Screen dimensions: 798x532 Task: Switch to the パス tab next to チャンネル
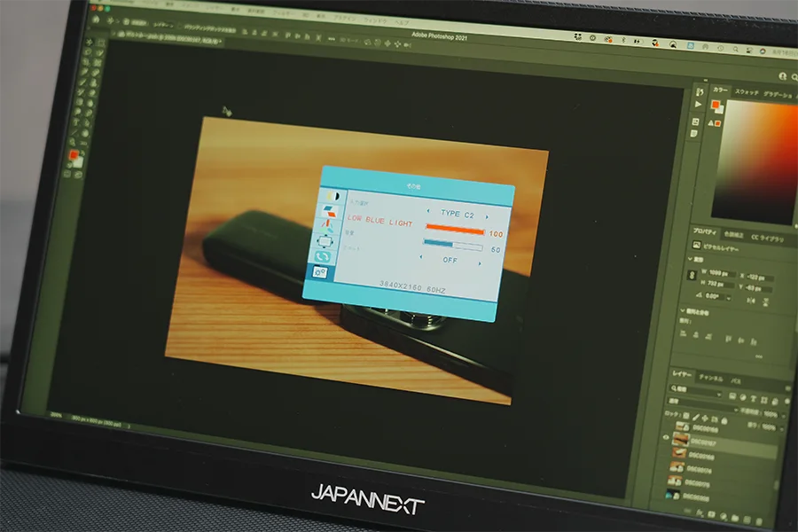pyautogui.click(x=735, y=380)
